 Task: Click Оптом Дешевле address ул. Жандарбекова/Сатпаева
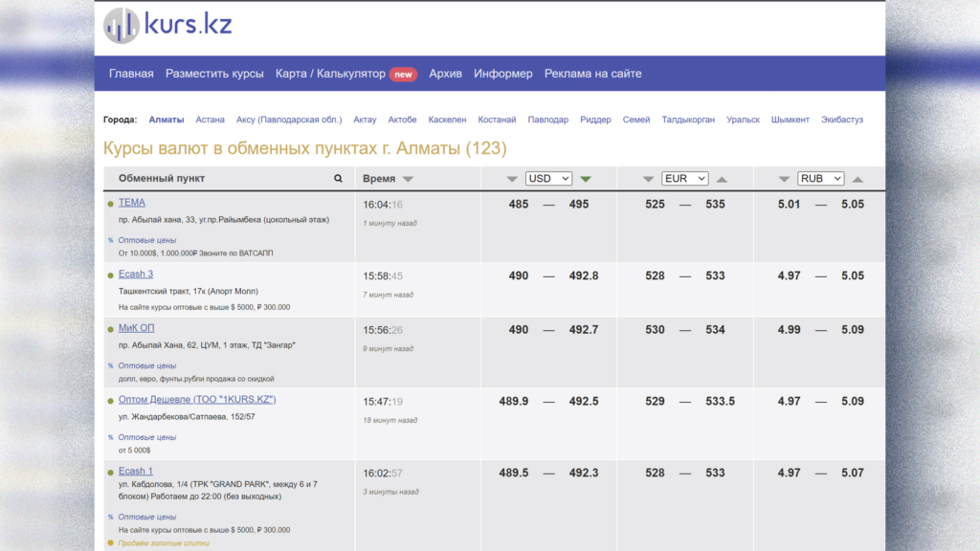coord(187,417)
